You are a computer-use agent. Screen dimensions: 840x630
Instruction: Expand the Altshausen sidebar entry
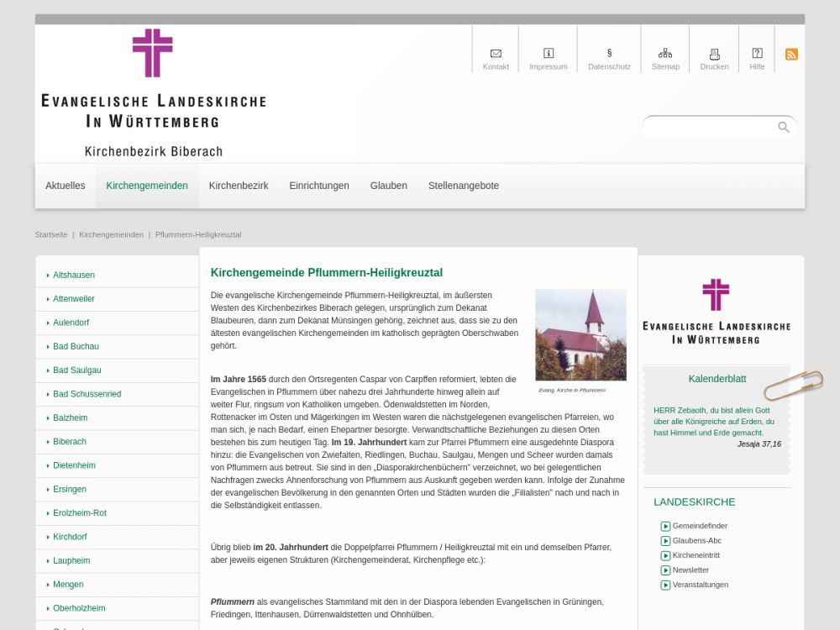74,275
